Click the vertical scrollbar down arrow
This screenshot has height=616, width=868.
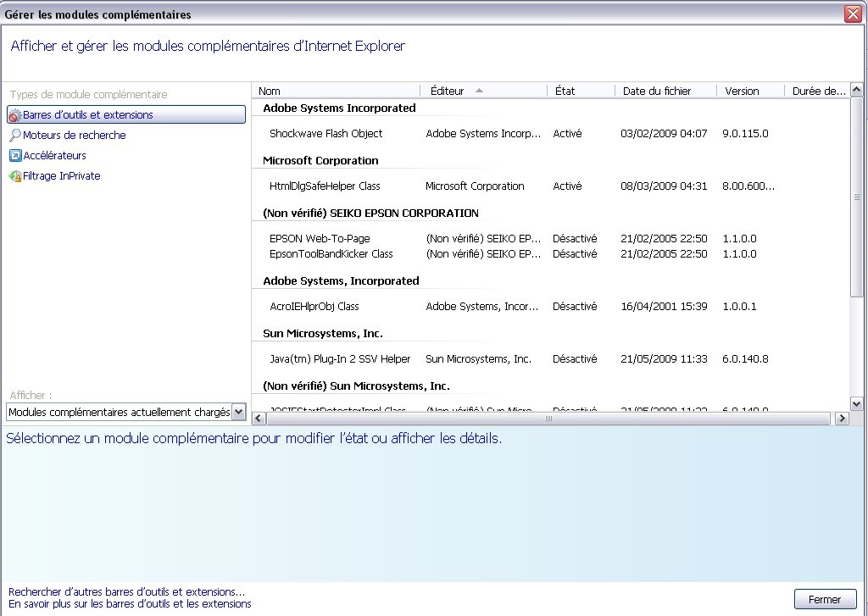(x=856, y=404)
